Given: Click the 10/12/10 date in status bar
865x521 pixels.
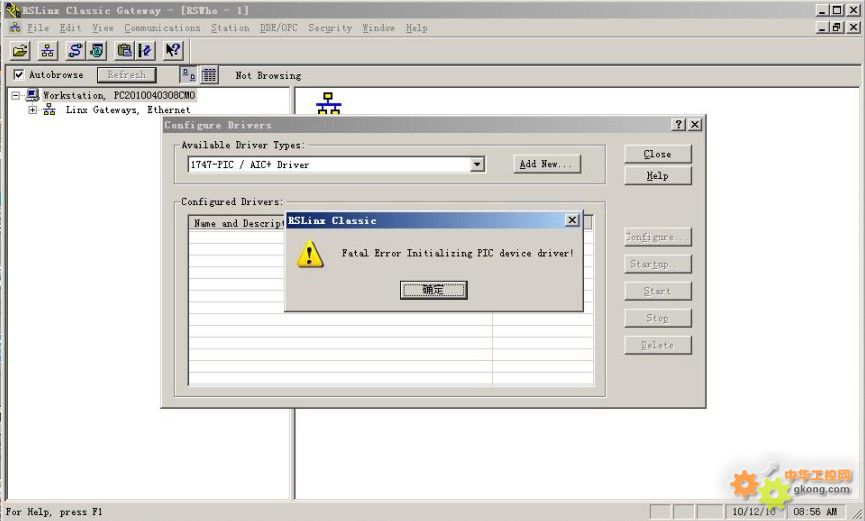Looking at the screenshot, I should point(754,512).
